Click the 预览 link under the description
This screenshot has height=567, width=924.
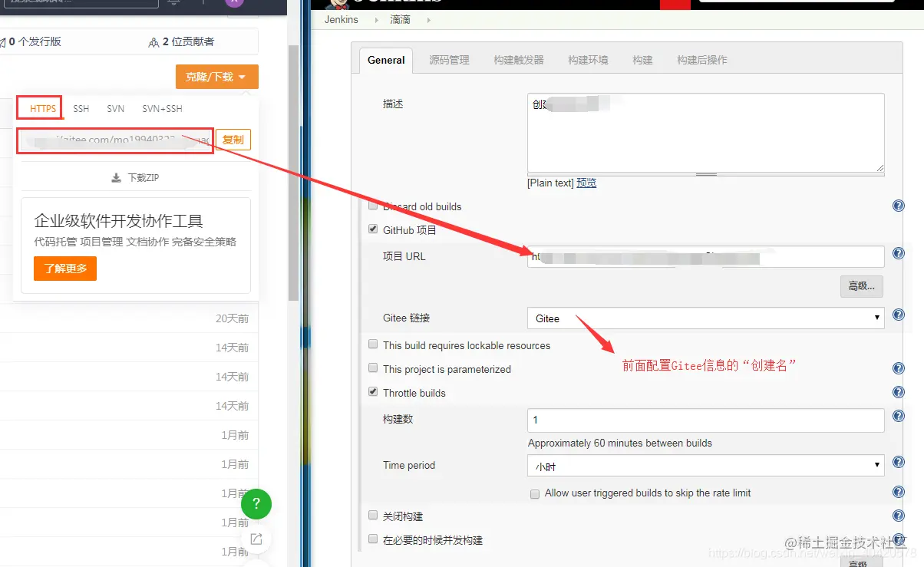tap(586, 183)
